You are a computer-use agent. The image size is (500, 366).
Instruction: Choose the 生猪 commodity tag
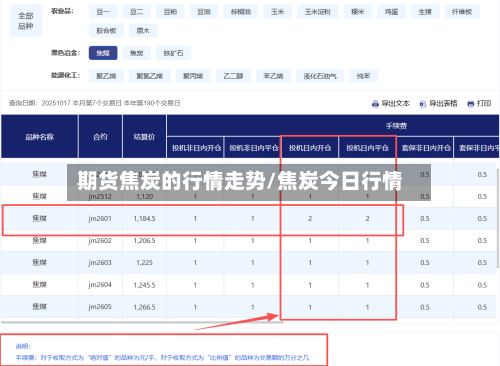point(425,12)
